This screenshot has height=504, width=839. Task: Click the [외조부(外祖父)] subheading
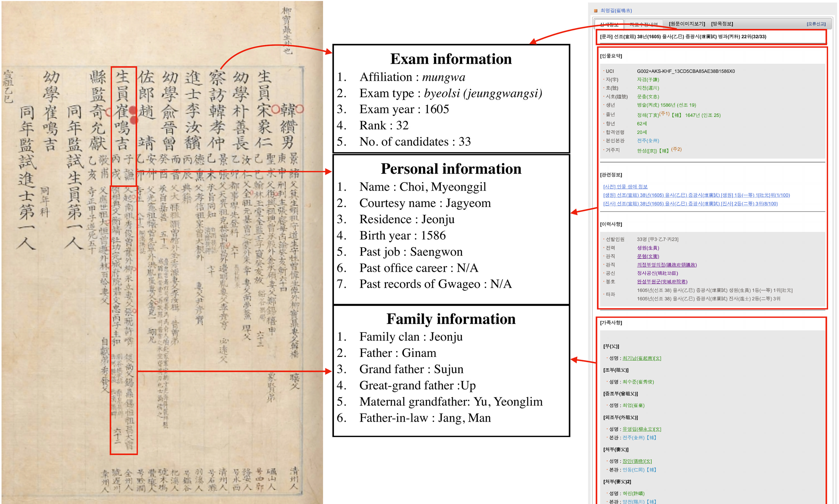[x=620, y=417]
